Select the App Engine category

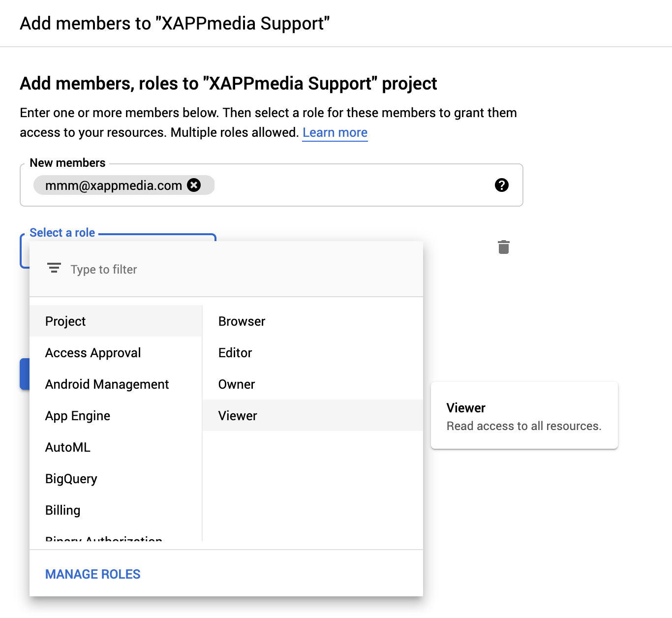[116, 416]
